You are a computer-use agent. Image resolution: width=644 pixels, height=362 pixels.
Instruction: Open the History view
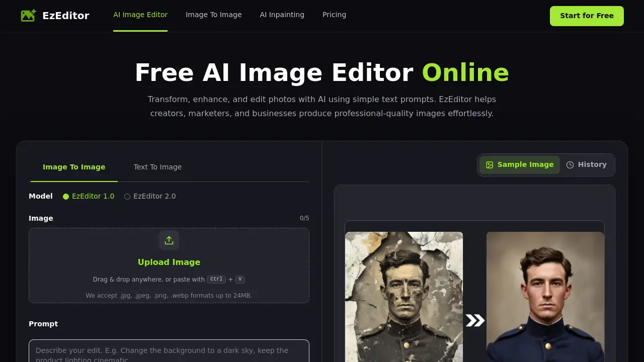pyautogui.click(x=587, y=165)
